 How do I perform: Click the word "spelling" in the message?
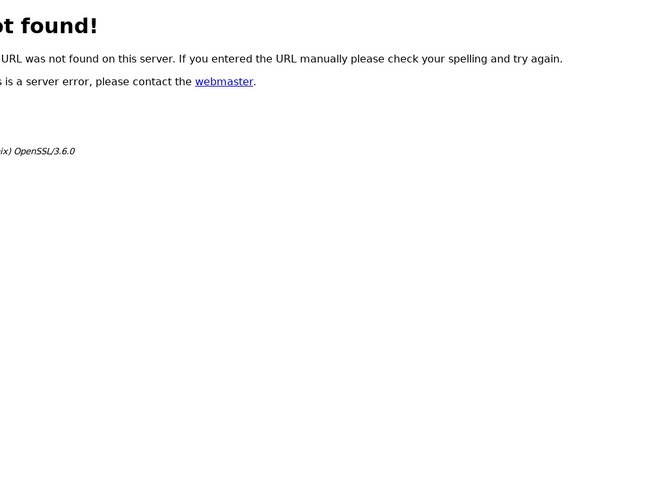pos(468,59)
